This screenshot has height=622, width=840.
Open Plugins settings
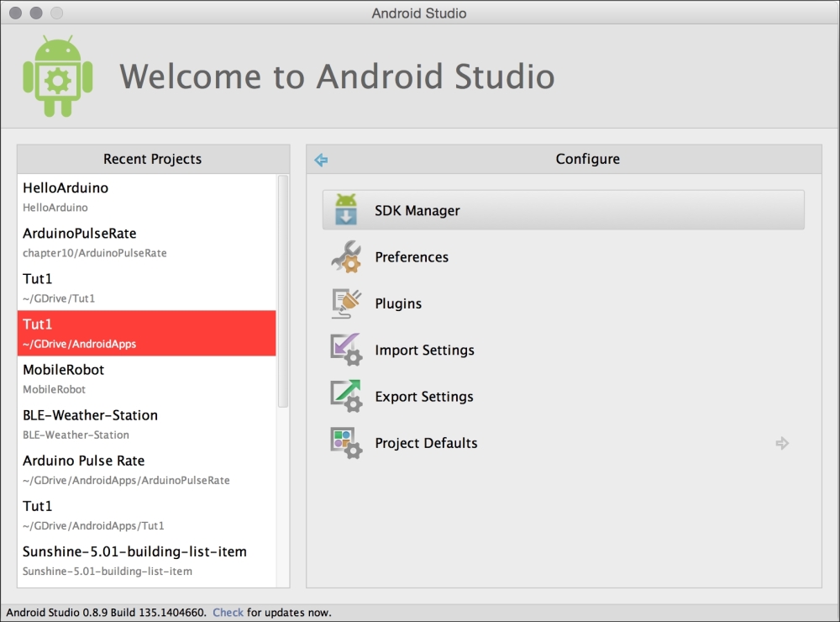click(x=563, y=303)
